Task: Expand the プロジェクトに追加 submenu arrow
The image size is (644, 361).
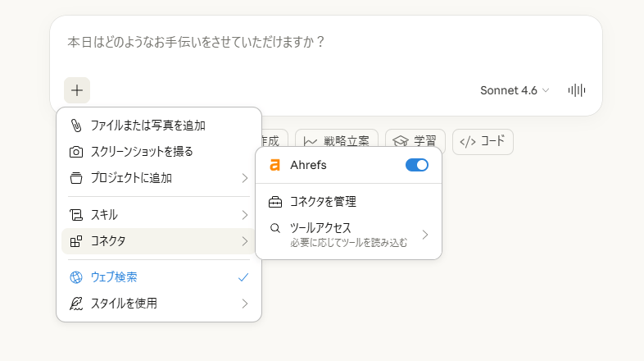Action: pyautogui.click(x=245, y=178)
